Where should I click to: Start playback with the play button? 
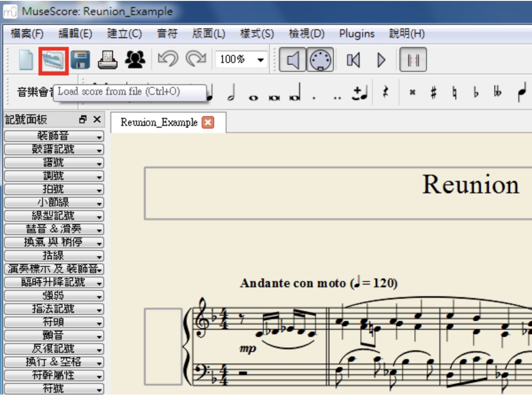pyautogui.click(x=381, y=60)
